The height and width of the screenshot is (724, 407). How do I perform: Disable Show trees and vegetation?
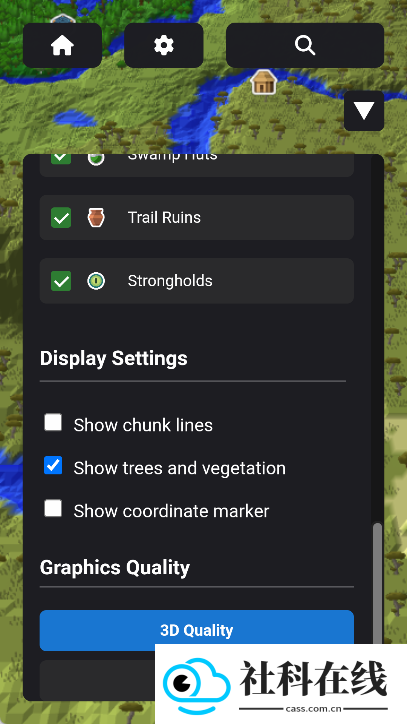pyautogui.click(x=53, y=465)
